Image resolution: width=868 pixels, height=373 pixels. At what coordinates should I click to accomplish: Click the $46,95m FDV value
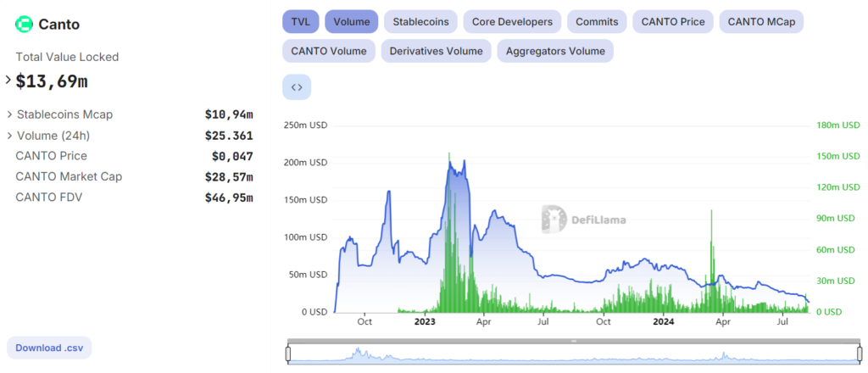point(229,198)
